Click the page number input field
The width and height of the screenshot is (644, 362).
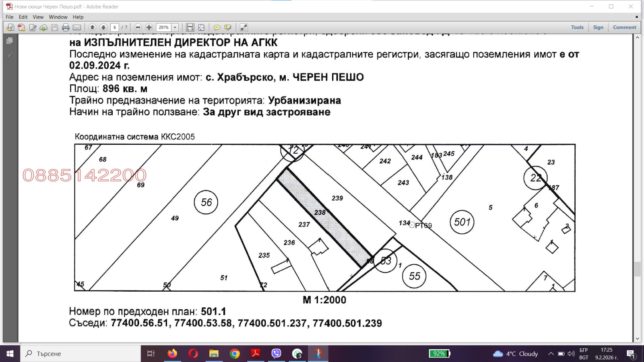[115, 27]
